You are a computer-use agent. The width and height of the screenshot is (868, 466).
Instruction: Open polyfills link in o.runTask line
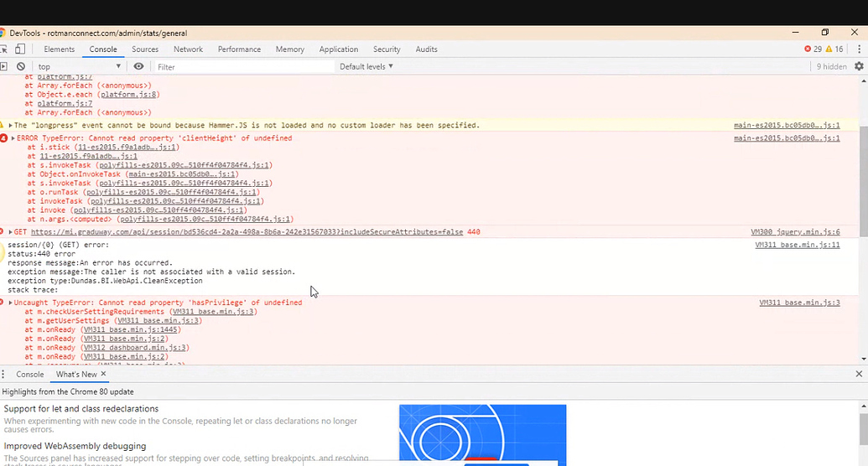click(171, 192)
